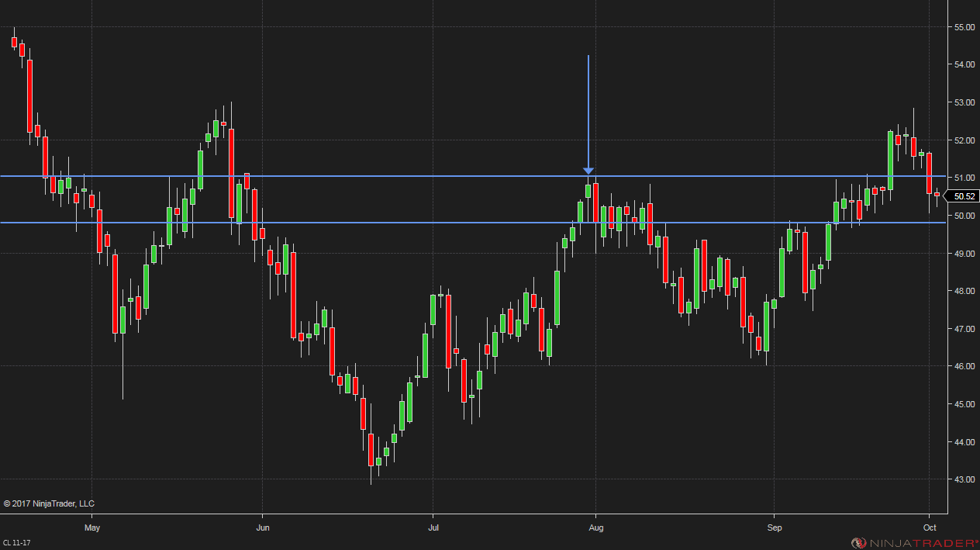
Task: Click the May label on time axis
Action: click(92, 528)
